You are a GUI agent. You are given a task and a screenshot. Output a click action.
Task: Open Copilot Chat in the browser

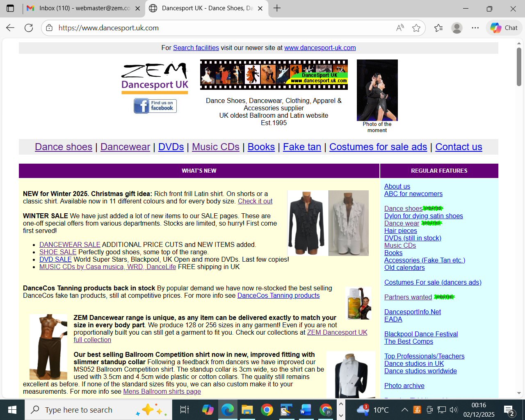(x=504, y=27)
